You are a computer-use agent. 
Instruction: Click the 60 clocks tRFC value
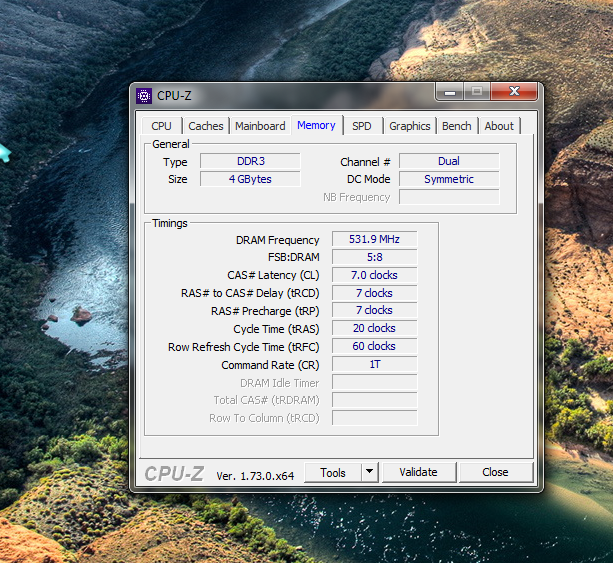(x=375, y=346)
